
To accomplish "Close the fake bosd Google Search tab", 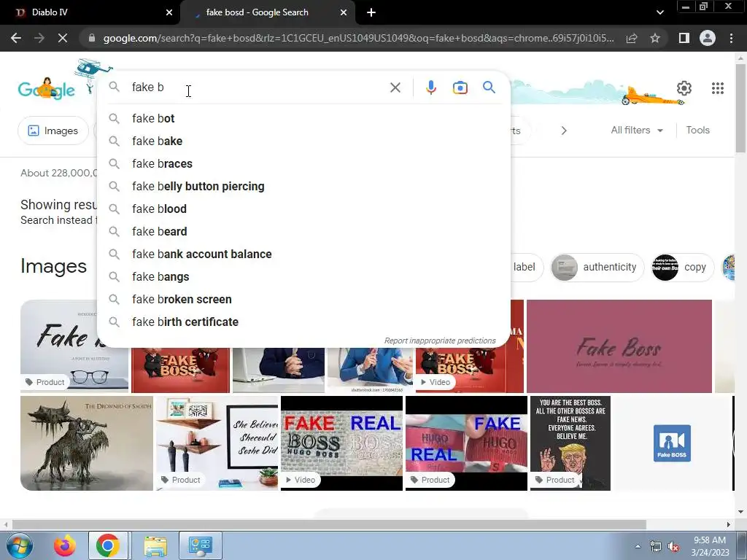I will point(344,13).
